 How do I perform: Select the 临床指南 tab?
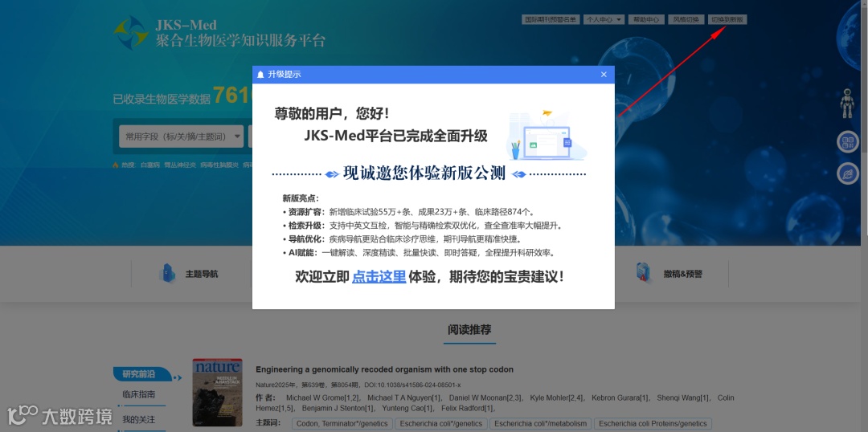click(x=139, y=394)
